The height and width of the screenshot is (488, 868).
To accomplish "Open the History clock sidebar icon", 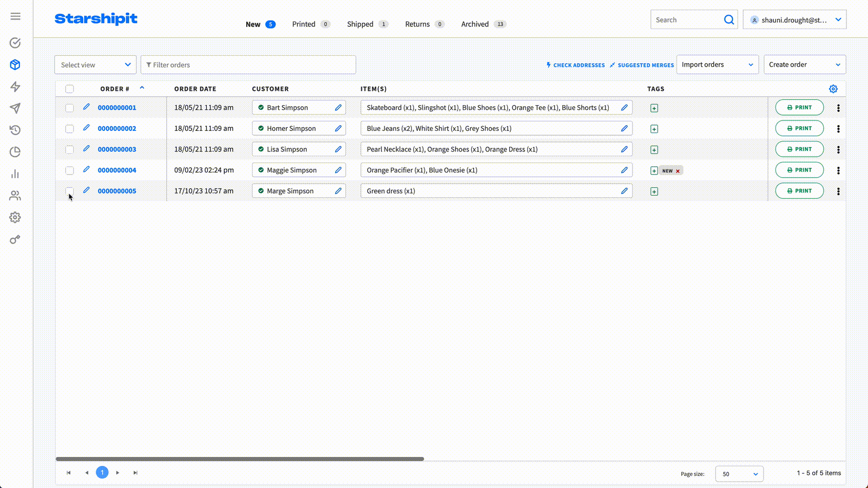I will click(15, 130).
